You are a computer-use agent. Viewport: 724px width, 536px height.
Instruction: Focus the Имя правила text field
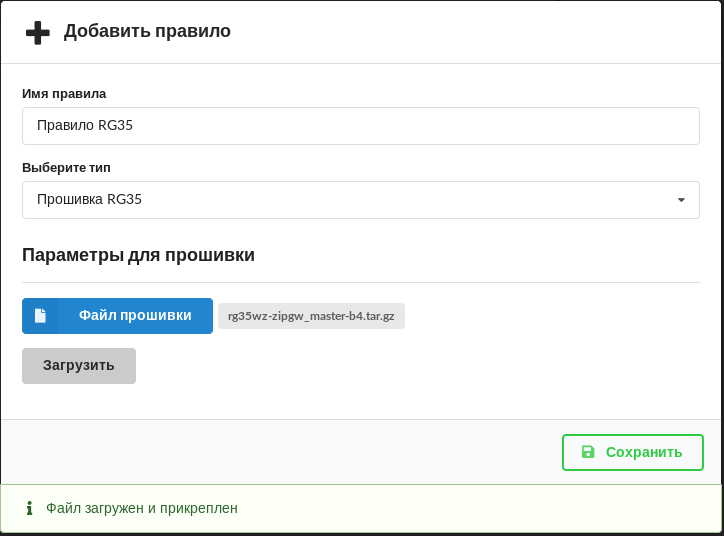point(360,126)
